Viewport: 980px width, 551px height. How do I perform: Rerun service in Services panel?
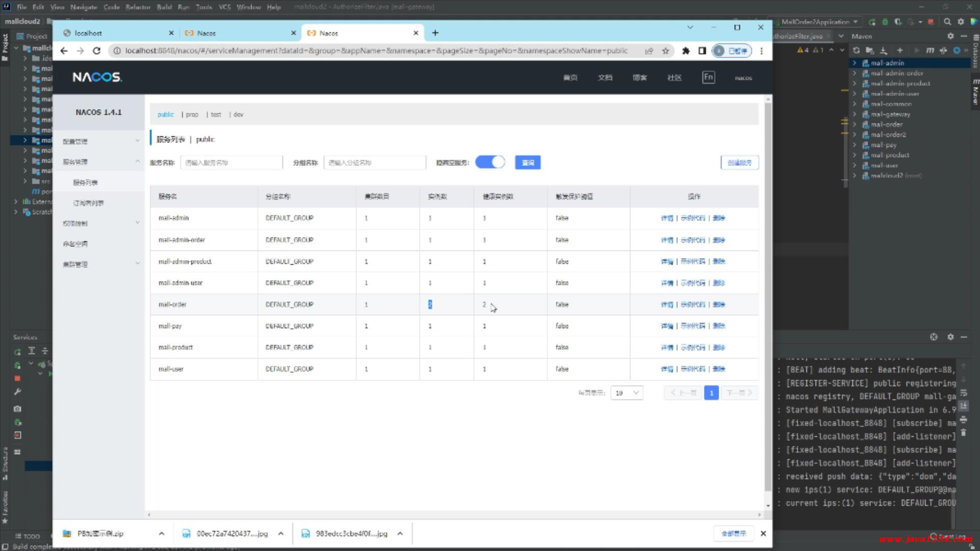17,352
